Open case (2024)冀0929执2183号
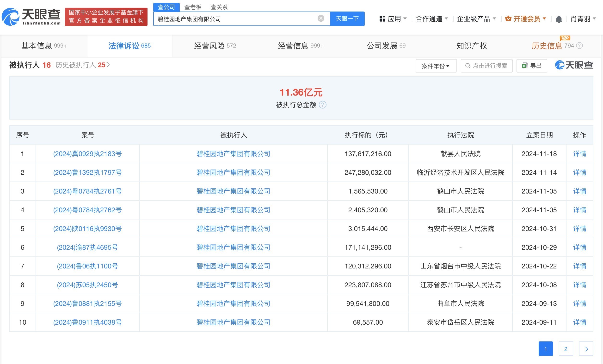Image resolution: width=603 pixels, height=364 pixels. coord(87,154)
